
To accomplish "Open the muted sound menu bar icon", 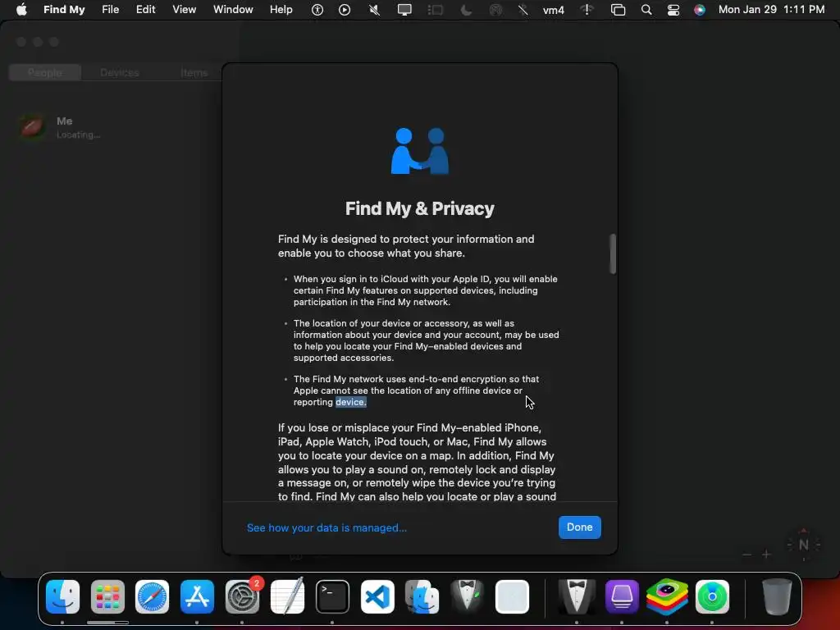I will pyautogui.click(x=374, y=10).
